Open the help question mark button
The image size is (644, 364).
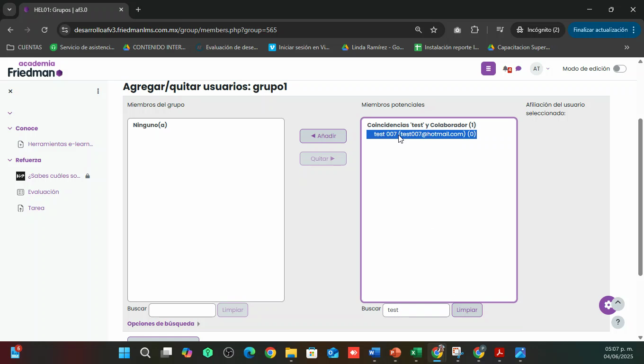617,322
